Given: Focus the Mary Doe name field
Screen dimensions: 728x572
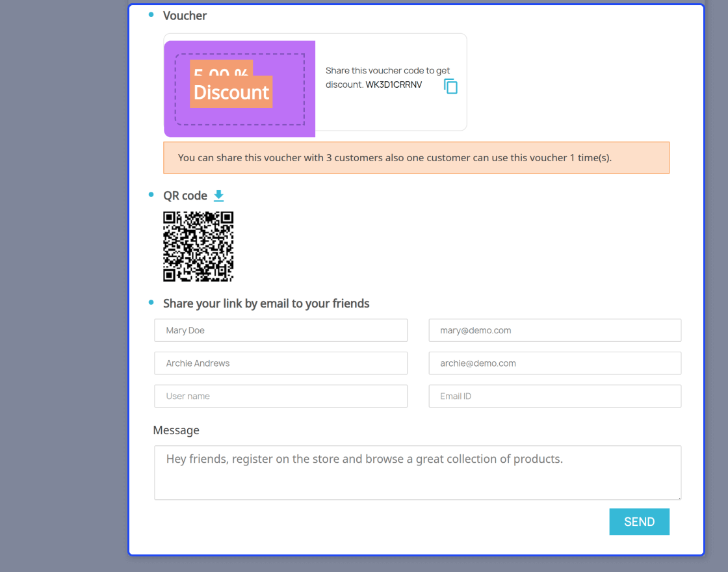Looking at the screenshot, I should (281, 330).
